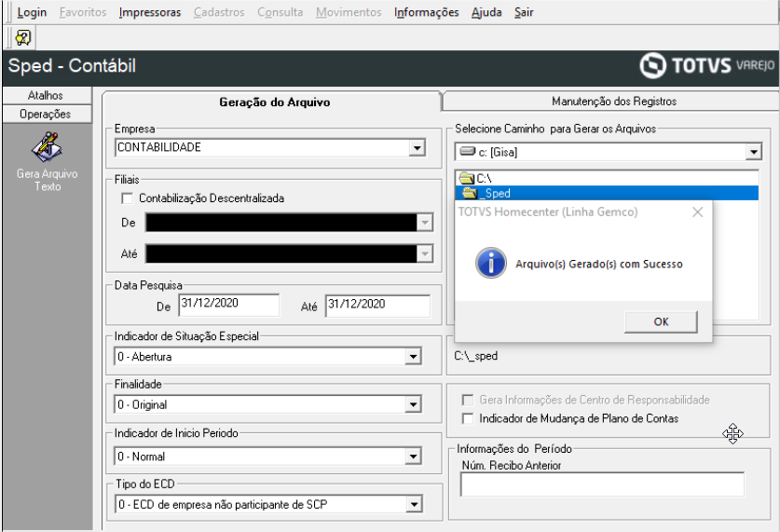Open the Filiais Até dropdown arrow
This screenshot has height=532, width=780.
point(425,254)
